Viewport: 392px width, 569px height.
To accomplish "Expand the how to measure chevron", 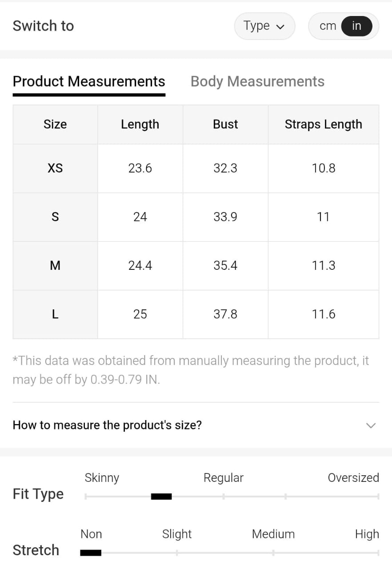I will (x=370, y=425).
